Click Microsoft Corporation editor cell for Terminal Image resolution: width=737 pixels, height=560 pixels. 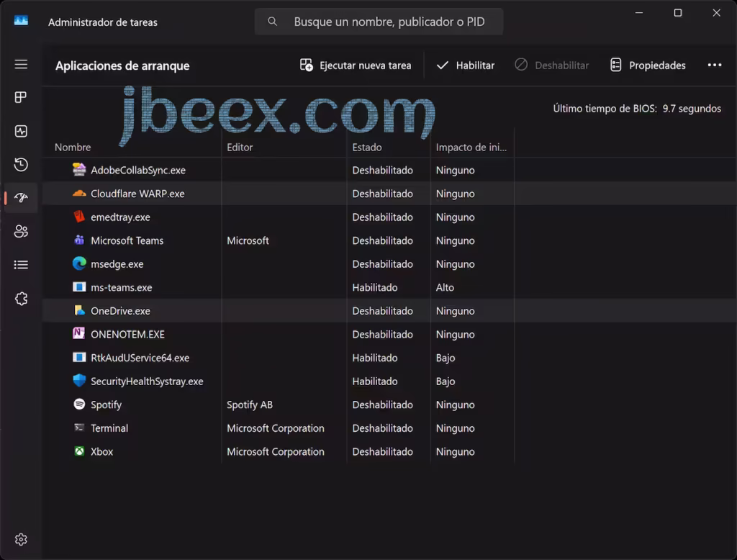click(276, 428)
